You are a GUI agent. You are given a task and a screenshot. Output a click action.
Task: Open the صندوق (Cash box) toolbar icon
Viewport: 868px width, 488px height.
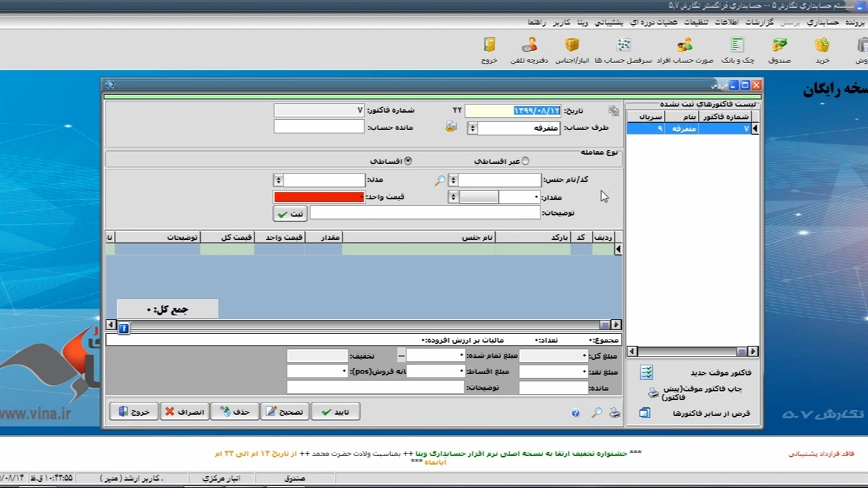tap(779, 49)
